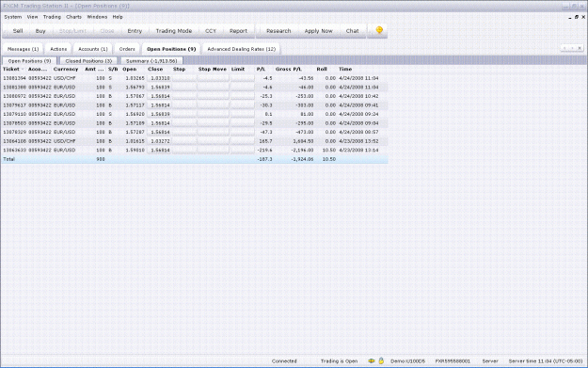Select the Closed Positions (3) sub-tab
This screenshot has height=368, width=588.
[x=88, y=61]
